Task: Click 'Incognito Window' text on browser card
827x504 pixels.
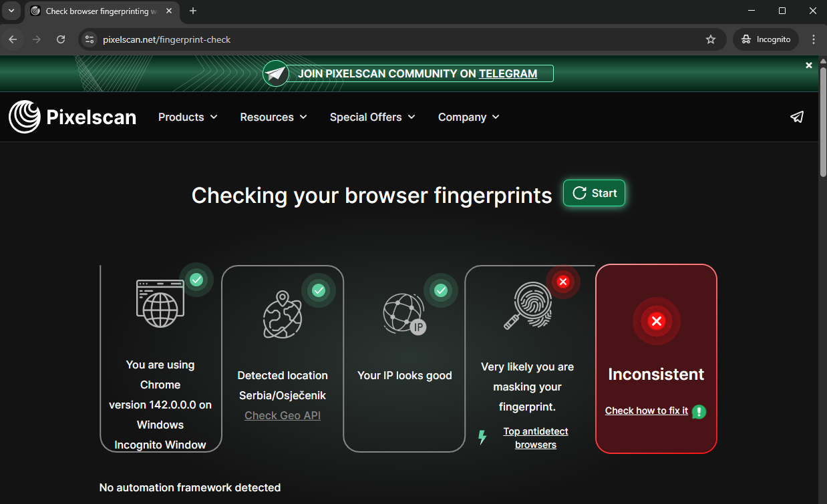Action: tap(160, 445)
